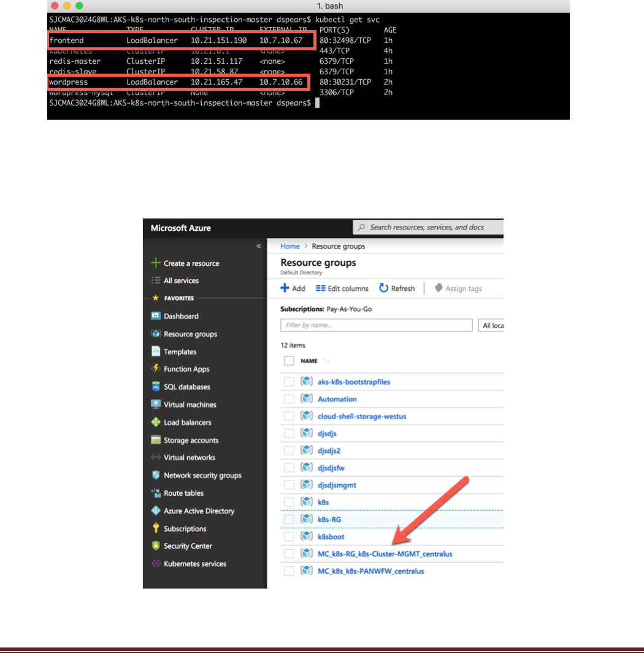Open the All locations dropdown filter
The image size is (644, 653).
[491, 325]
